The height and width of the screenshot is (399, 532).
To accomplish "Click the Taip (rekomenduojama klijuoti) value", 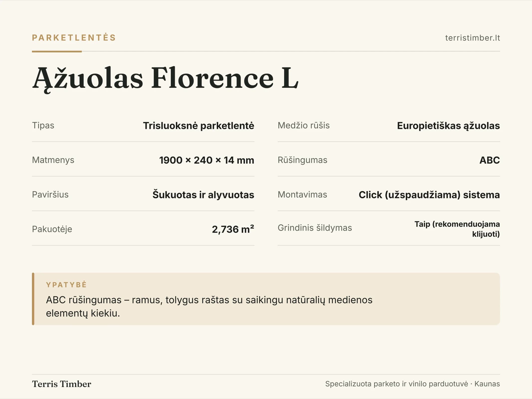I will [457, 229].
